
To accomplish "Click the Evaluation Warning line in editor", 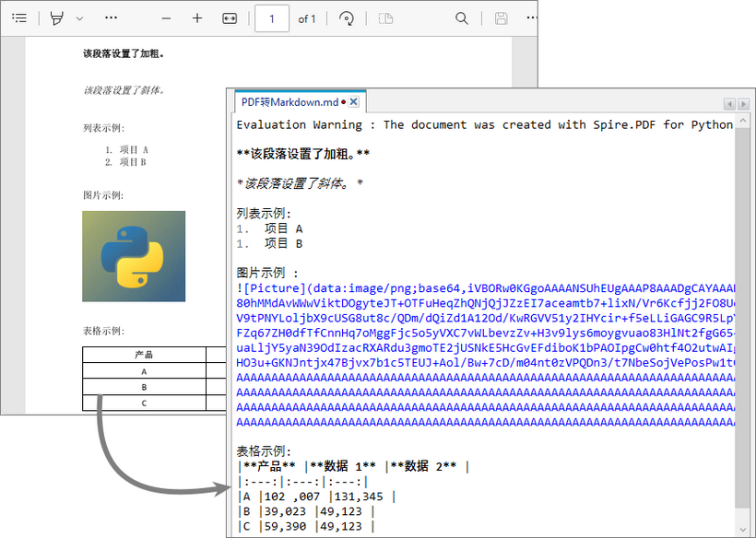I will click(x=485, y=124).
